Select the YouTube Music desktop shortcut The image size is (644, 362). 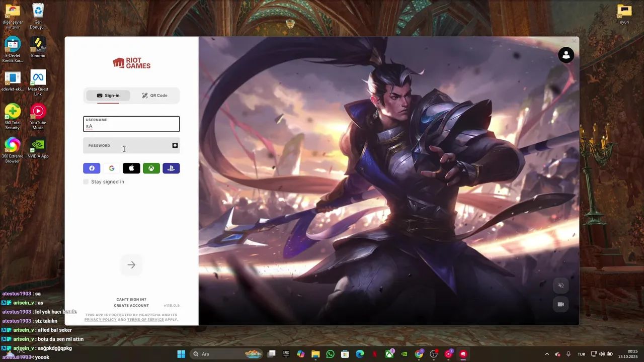pyautogui.click(x=38, y=117)
